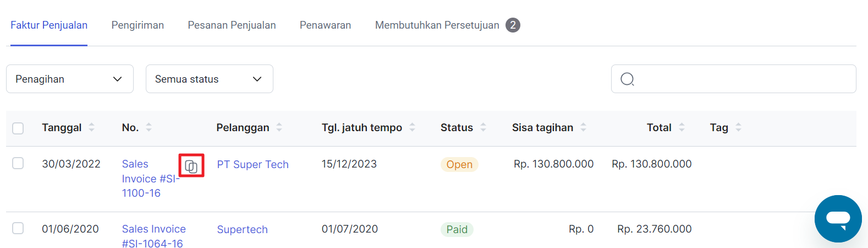This screenshot has height=248, width=868.
Task: Tick the select-all header checkbox
Action: pos(18,128)
